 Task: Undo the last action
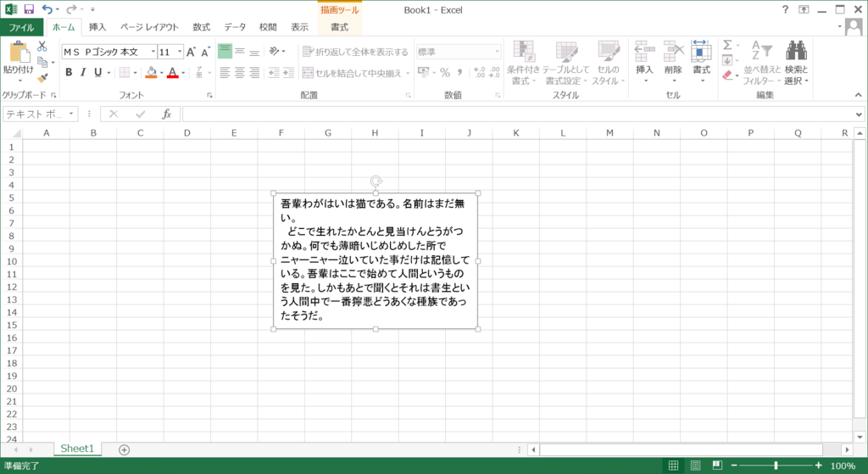[x=47, y=9]
